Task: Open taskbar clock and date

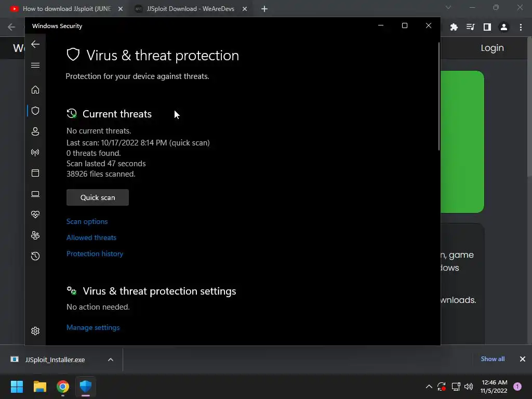Action: point(494,387)
